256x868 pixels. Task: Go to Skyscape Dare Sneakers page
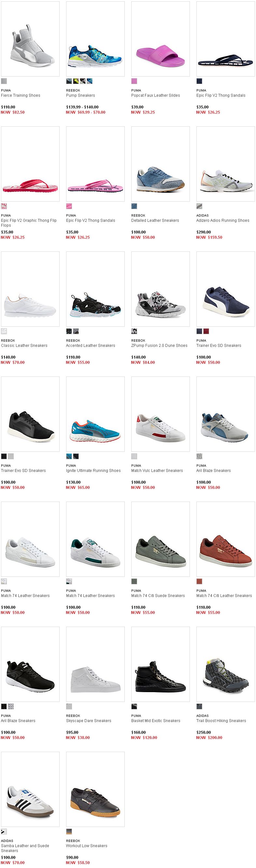(x=89, y=720)
